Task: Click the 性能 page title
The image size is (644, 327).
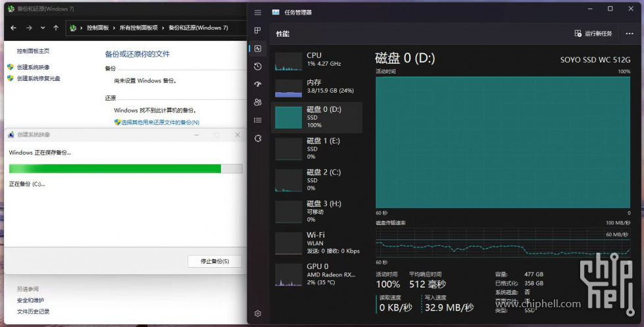Action: pyautogui.click(x=283, y=34)
